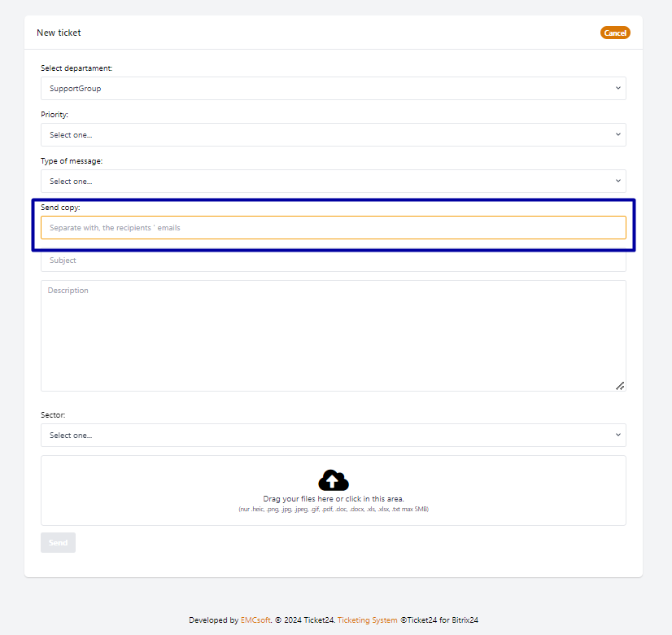Viewport: 672px width, 635px height.
Task: Open the EMCsoft link in footer
Action: [x=255, y=620]
